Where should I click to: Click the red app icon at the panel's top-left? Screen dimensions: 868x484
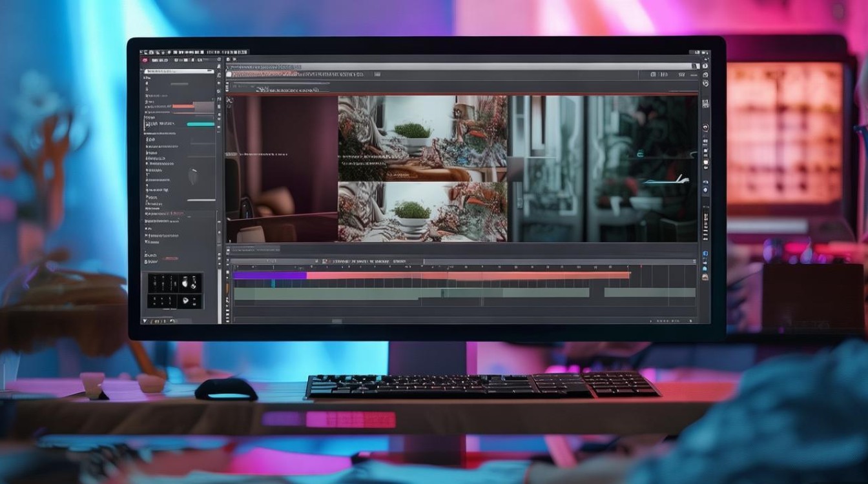click(145, 60)
